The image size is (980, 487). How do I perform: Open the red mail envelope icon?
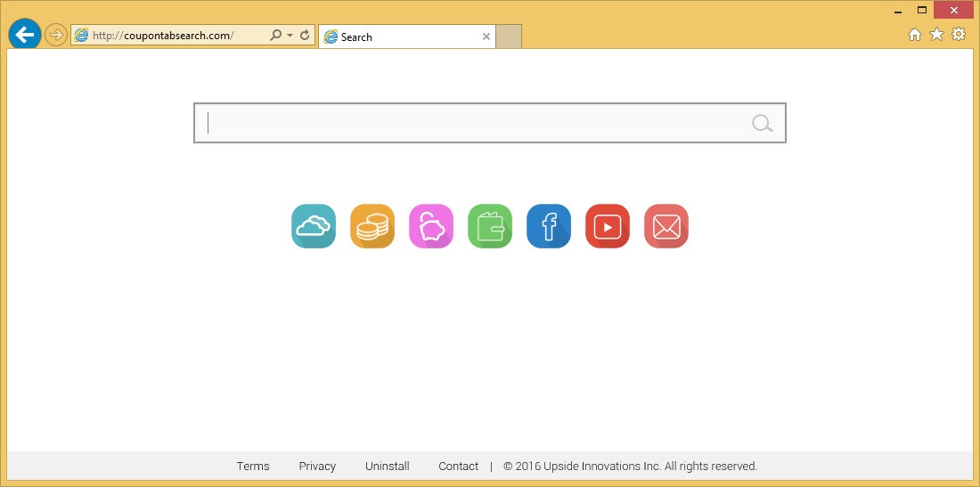(666, 226)
